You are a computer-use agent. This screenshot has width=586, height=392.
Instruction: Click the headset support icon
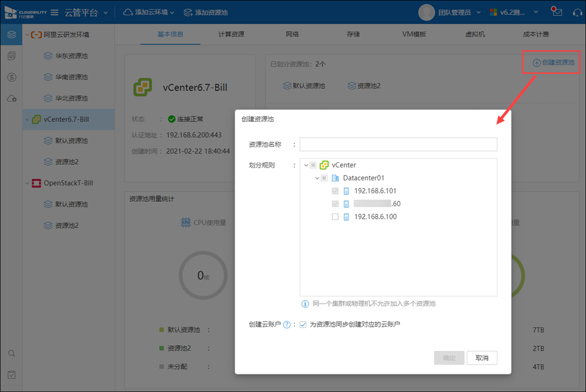(x=576, y=12)
